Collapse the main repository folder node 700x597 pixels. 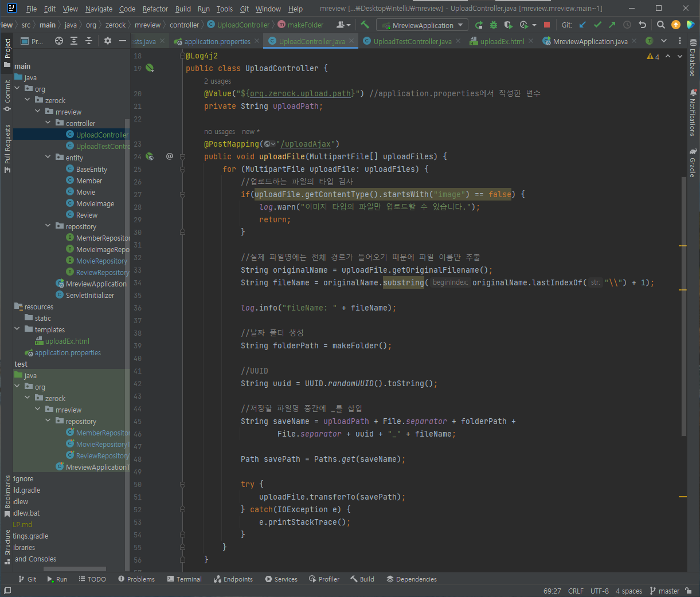tap(48, 226)
